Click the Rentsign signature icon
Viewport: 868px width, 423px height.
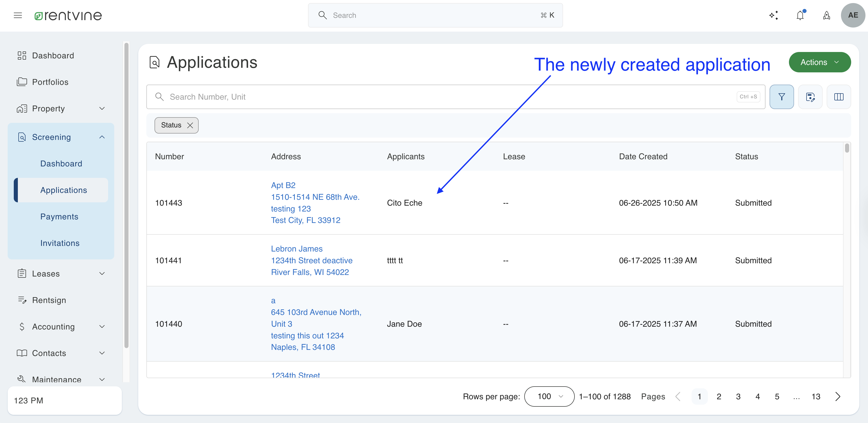point(22,300)
